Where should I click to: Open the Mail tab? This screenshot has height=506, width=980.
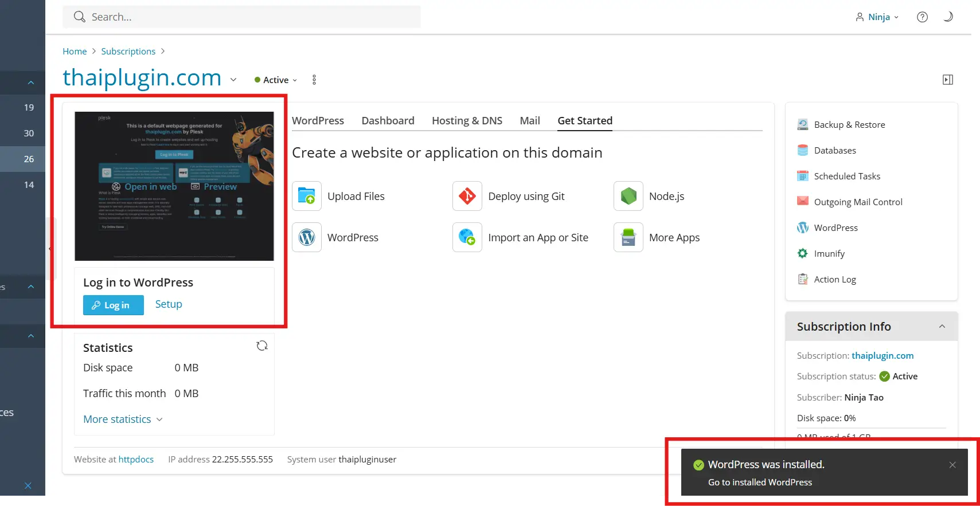coord(530,121)
